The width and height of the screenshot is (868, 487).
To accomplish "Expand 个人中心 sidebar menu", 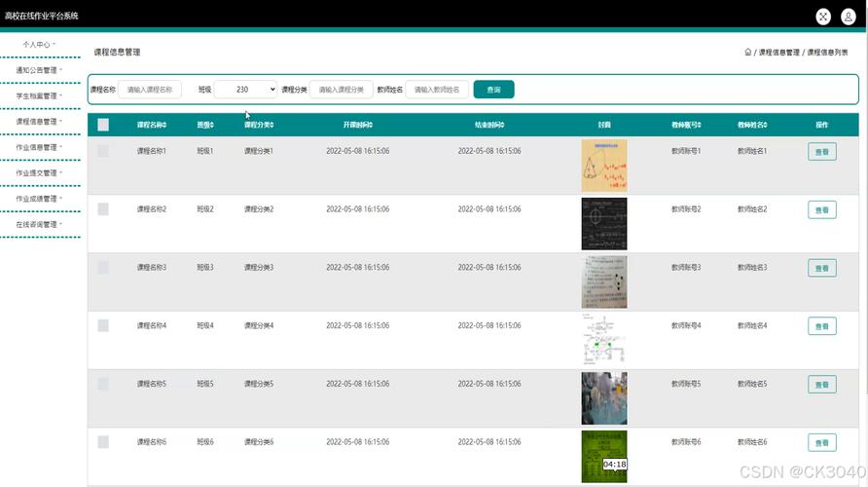I will pos(39,45).
